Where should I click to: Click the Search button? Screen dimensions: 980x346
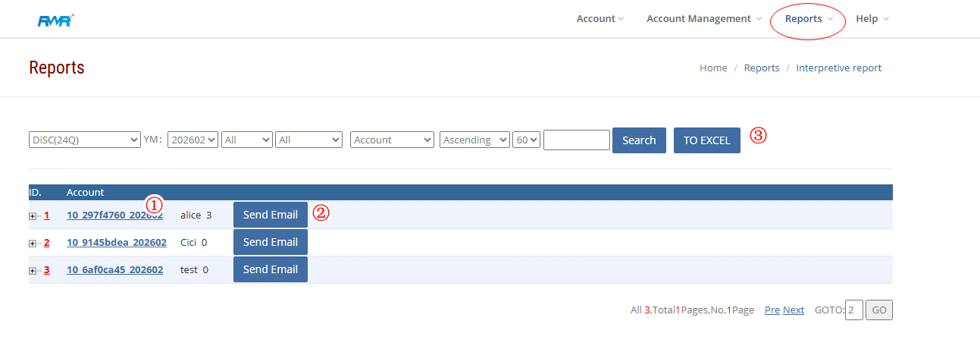click(x=639, y=140)
